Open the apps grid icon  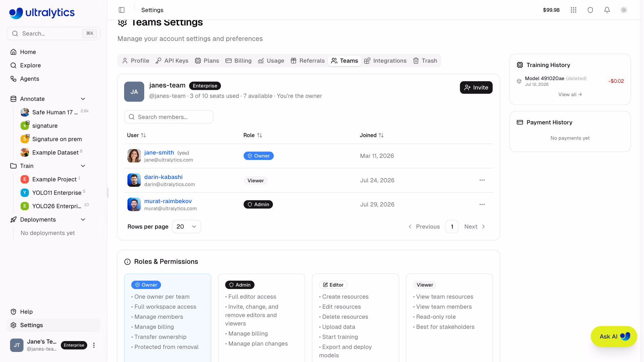click(574, 10)
